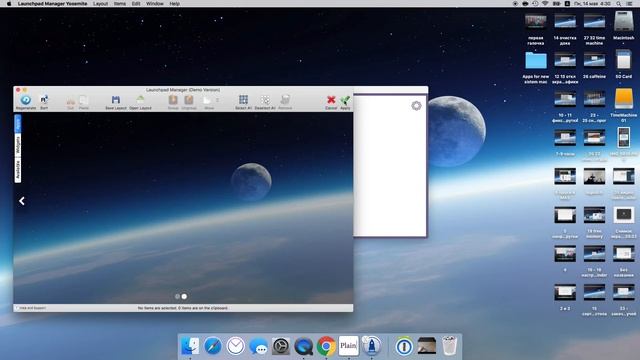
Task: Open System Preferences from the Dock
Action: [281, 346]
